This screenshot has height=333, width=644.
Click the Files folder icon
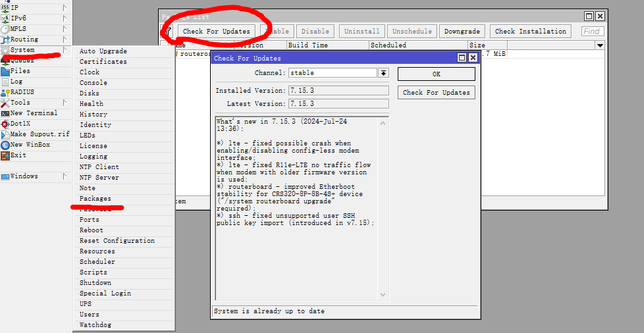(x=5, y=71)
